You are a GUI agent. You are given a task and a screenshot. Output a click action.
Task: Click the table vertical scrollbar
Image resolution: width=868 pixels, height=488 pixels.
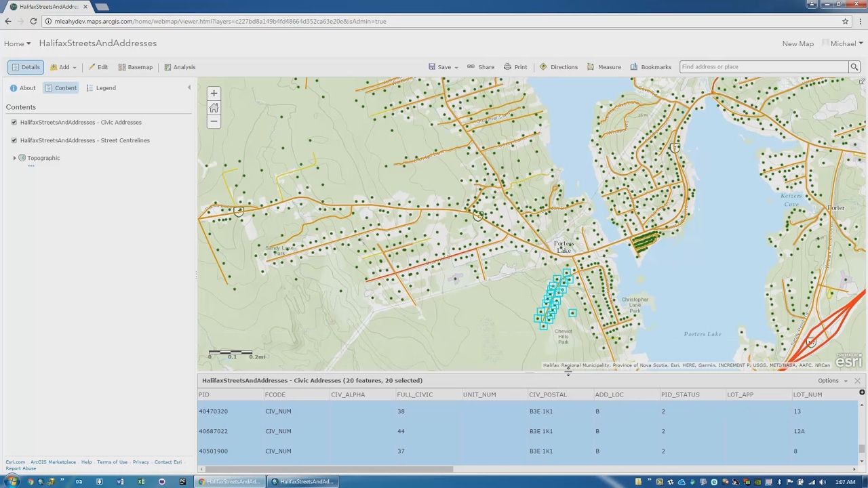click(861, 449)
